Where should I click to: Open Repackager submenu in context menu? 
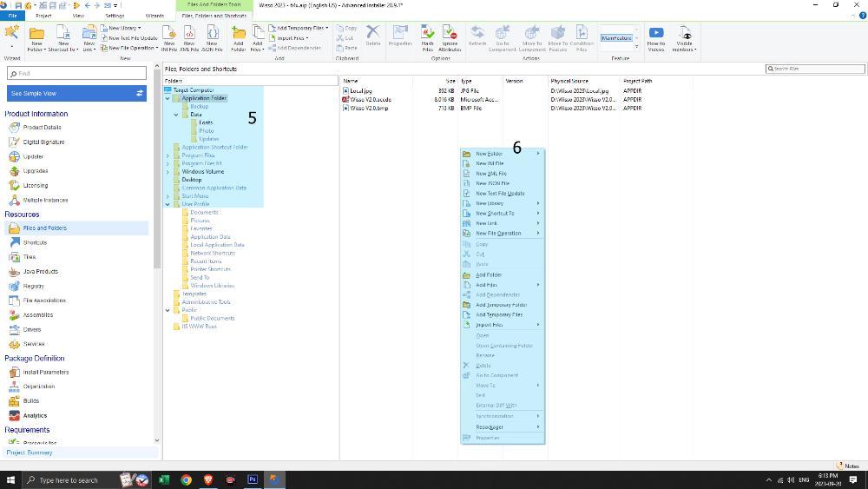click(502, 427)
